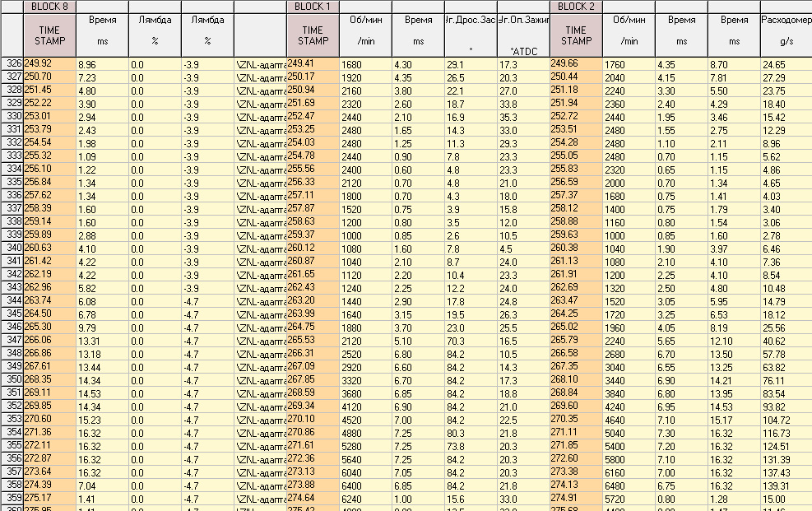Click flow value '40.62' in row 347
This screenshot has width=812, height=511.
tap(786, 341)
